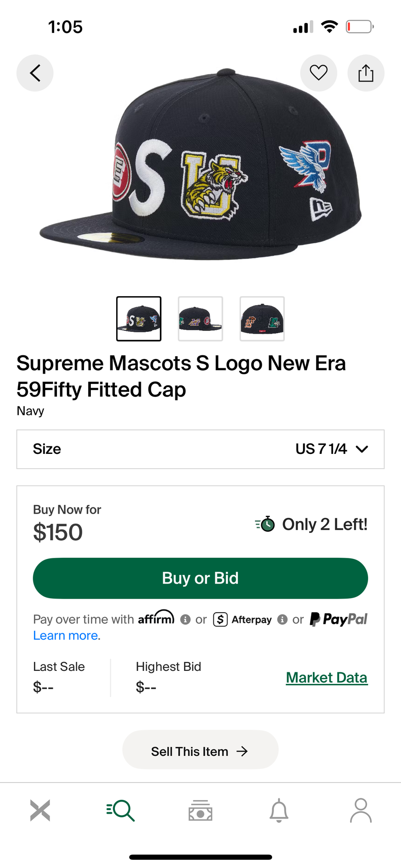This screenshot has width=401, height=868.
Task: Open notifications bell tab
Action: [279, 810]
